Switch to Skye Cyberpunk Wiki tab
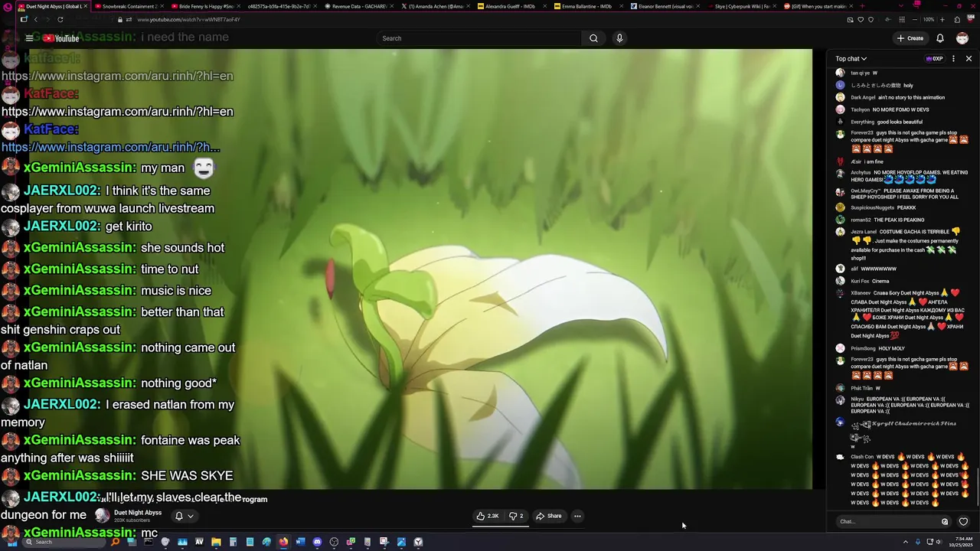Screen dimensions: 980x551 coord(741,6)
